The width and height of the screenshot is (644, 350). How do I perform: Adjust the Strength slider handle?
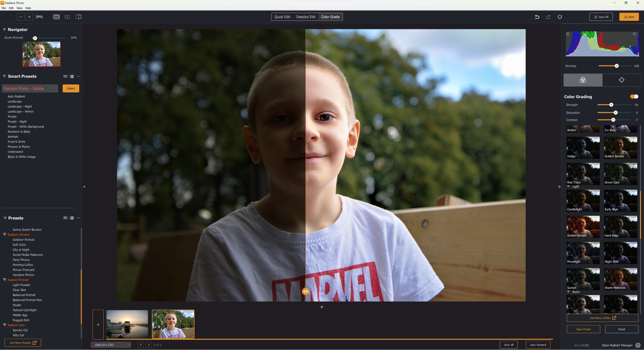coord(611,105)
